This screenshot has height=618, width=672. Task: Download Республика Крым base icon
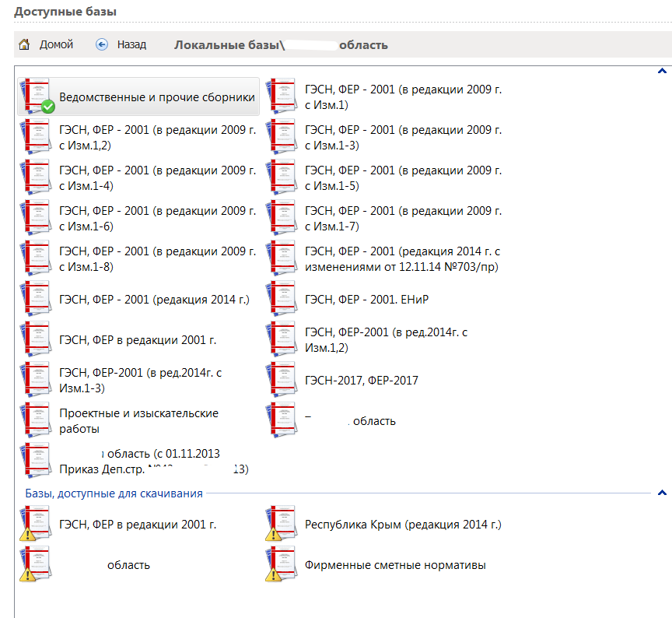282,524
